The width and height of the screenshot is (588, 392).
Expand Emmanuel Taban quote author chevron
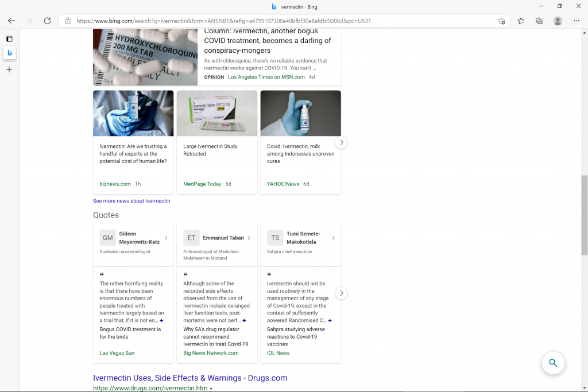(x=249, y=238)
